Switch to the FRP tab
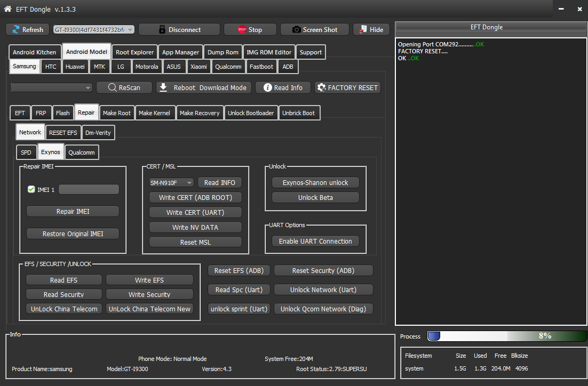 click(x=41, y=113)
